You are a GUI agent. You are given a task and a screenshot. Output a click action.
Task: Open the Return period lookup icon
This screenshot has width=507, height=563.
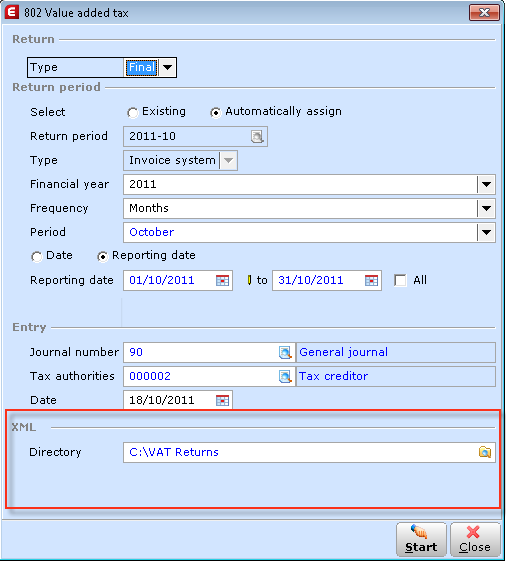257,137
